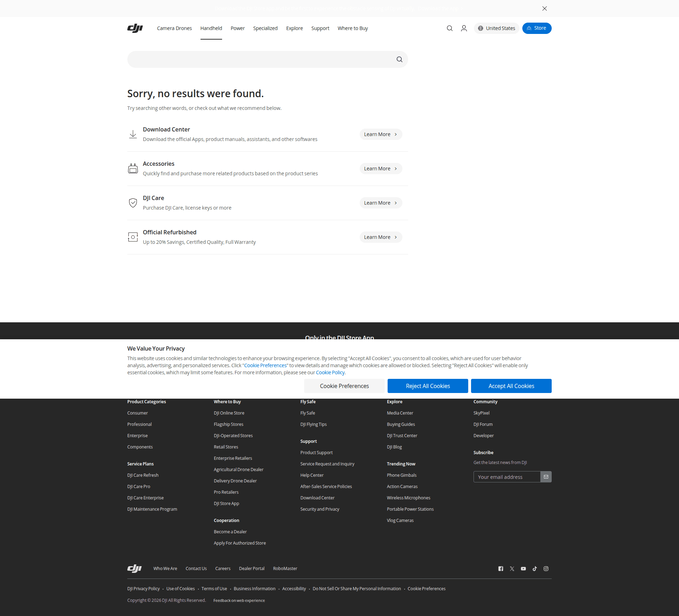This screenshot has height=616, width=679.
Task: Click the Accessories controller icon
Action: (x=133, y=169)
